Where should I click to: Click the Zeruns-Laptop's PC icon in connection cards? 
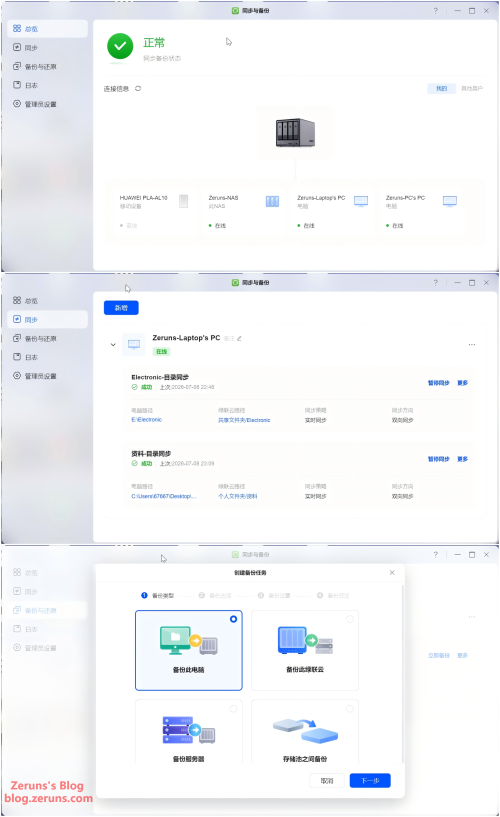(x=361, y=201)
